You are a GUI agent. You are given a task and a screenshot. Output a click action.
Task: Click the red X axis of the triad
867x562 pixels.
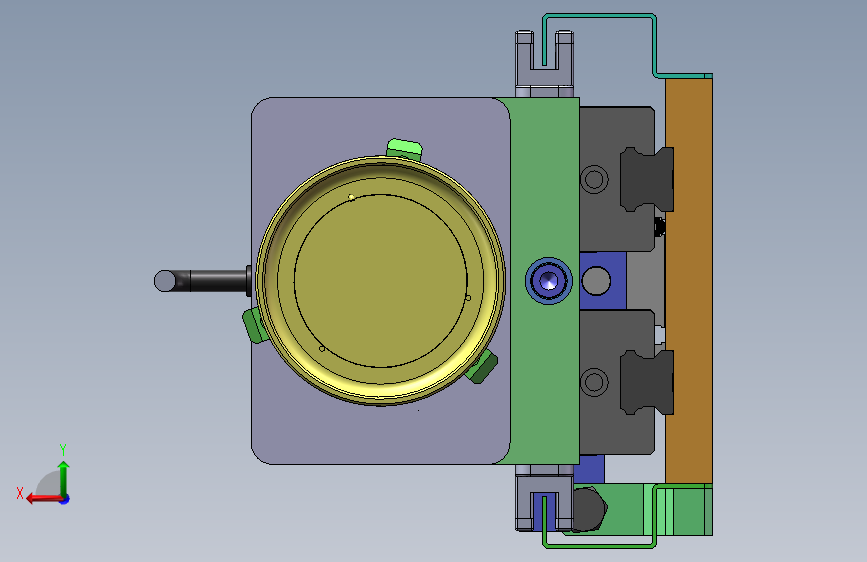44,498
